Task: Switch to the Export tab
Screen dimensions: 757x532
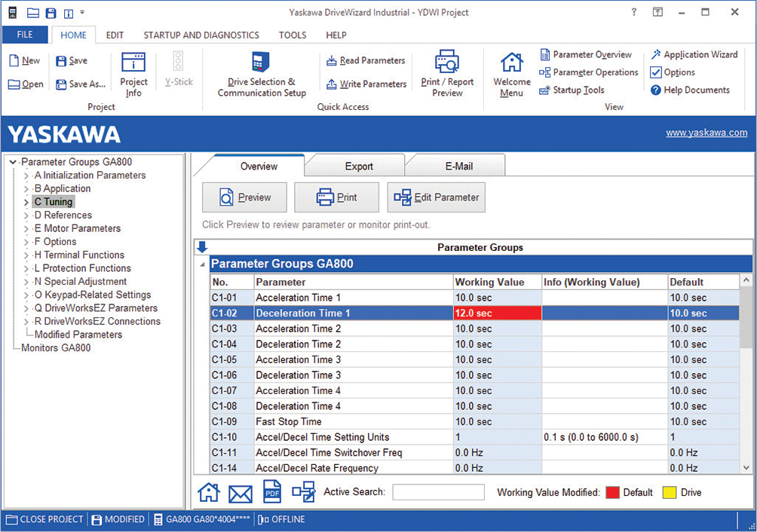Action: point(359,166)
